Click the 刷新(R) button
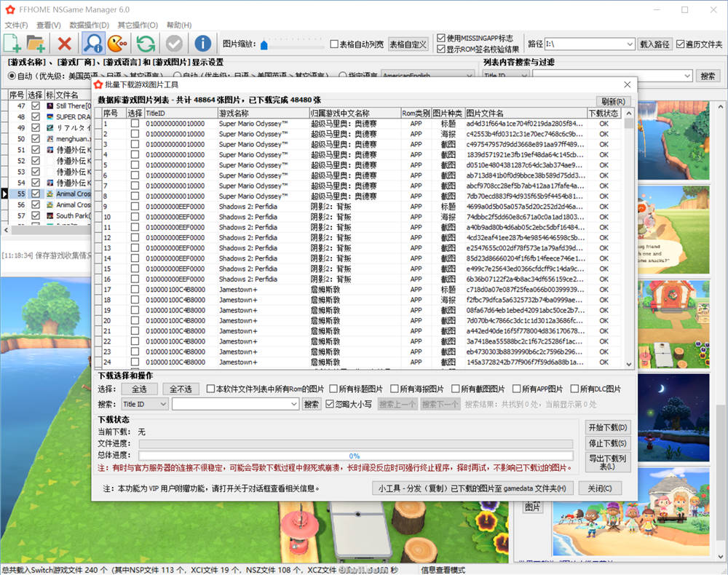 click(x=613, y=101)
